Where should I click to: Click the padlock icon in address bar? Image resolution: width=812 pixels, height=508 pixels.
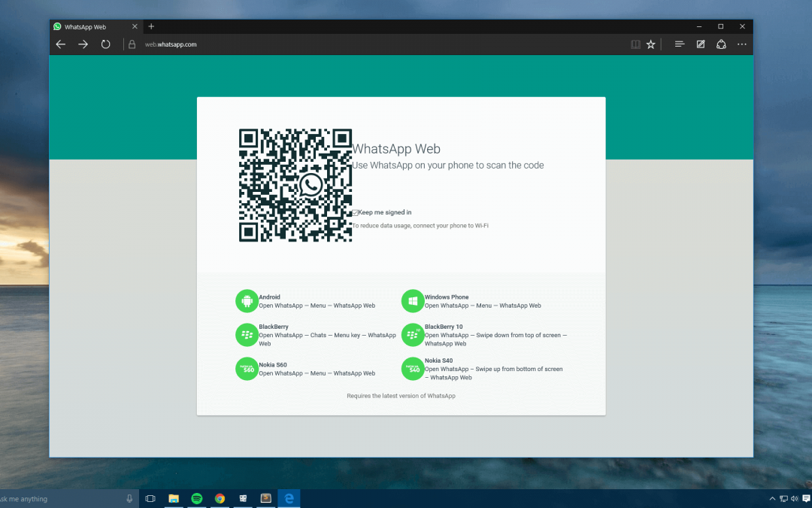pyautogui.click(x=132, y=44)
